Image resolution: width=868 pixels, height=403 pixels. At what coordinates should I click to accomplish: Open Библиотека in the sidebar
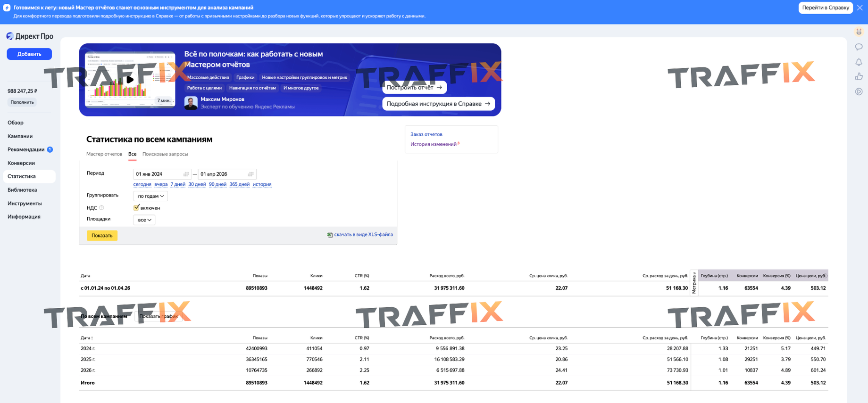click(x=22, y=190)
